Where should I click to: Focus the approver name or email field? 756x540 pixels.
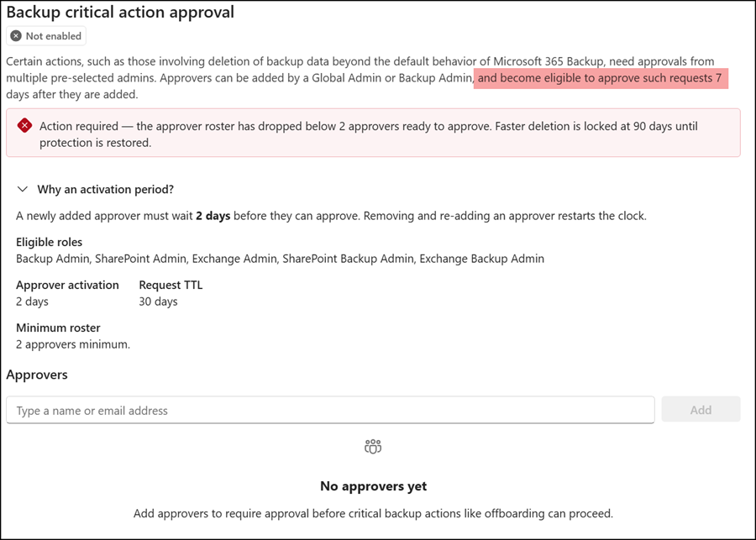[330, 411]
